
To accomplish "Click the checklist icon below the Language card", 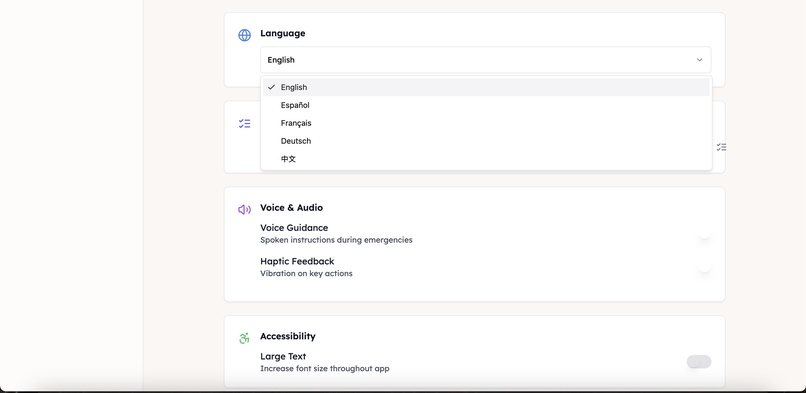I will 244,124.
